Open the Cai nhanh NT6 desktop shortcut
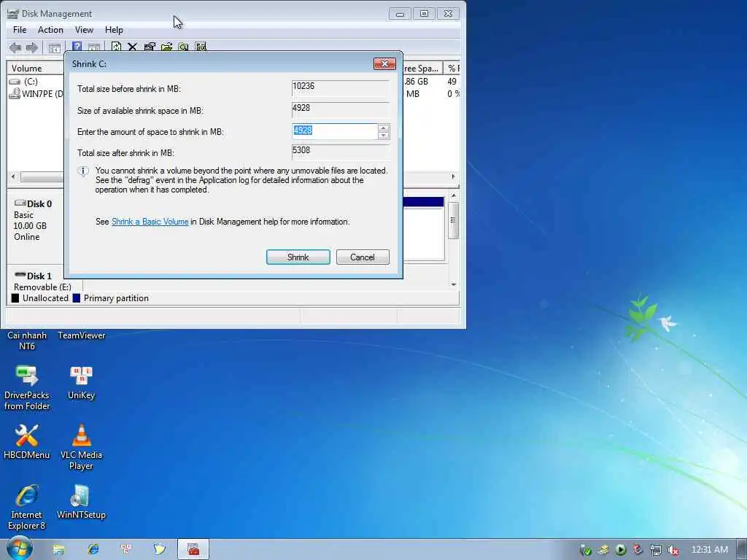This screenshot has height=560, width=747. [27, 341]
